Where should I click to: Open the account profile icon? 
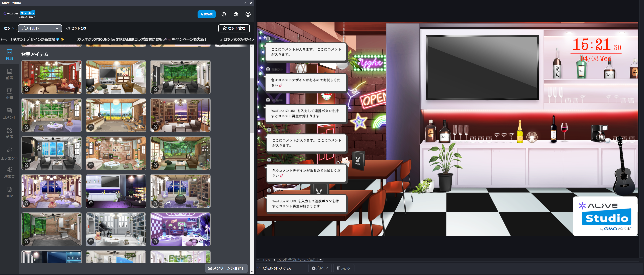pos(248,14)
